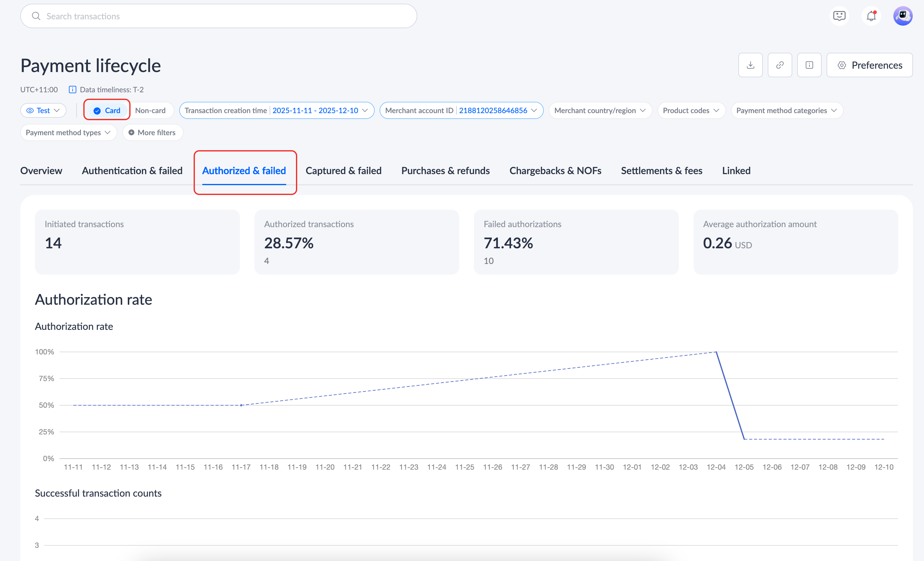Open the Chargebacks & NOFs tab
Screen dimensions: 924x561
[555, 171]
